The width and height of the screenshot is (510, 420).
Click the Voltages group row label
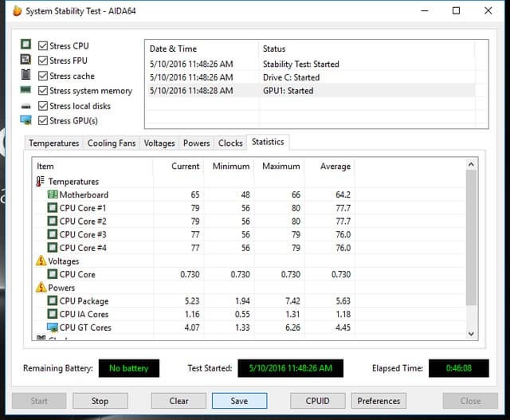coord(64,261)
